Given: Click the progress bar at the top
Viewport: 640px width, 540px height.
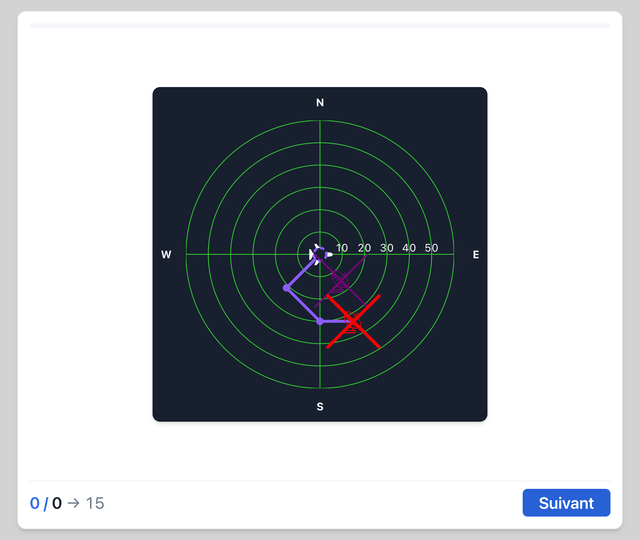Looking at the screenshot, I should pos(320,26).
